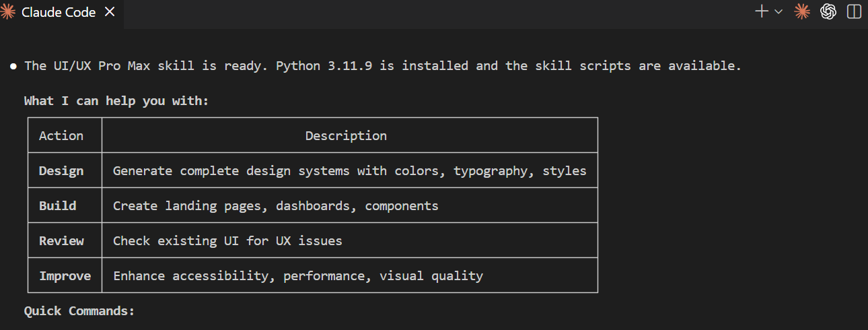Click the white bullet before the message

point(13,66)
